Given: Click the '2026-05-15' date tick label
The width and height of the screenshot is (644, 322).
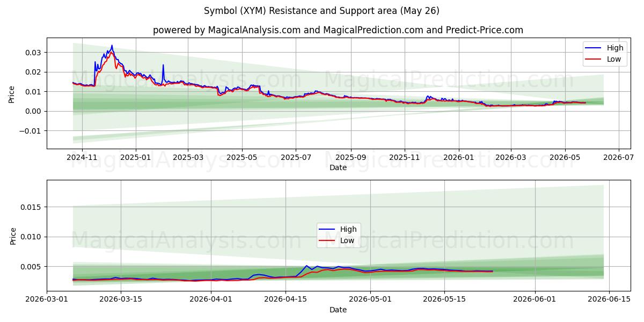Looking at the screenshot, I should 444,299.
